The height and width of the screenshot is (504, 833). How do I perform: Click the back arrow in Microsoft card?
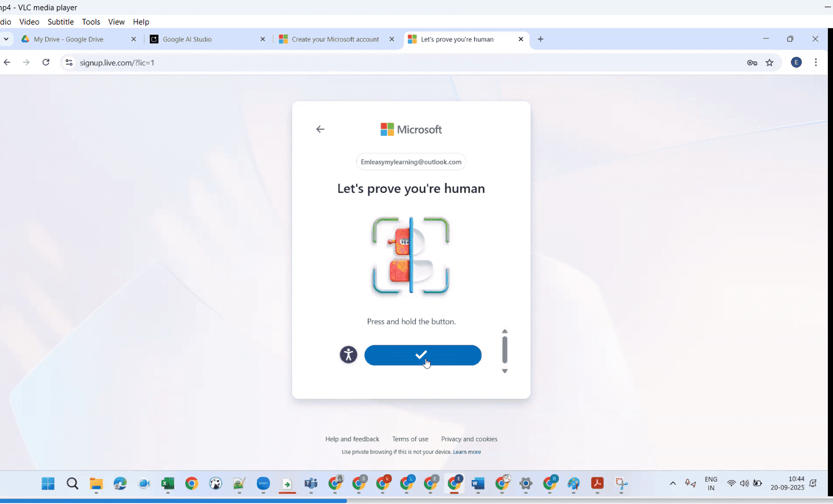320,130
